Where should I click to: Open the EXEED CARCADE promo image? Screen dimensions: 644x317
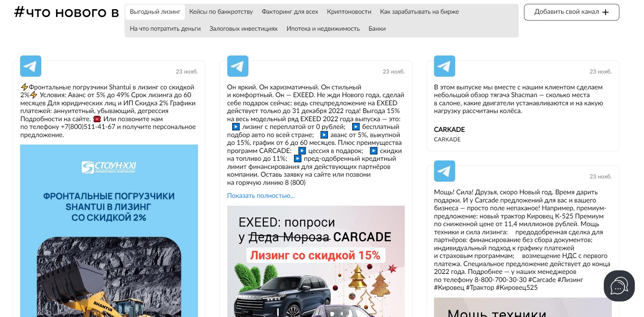pyautogui.click(x=316, y=261)
